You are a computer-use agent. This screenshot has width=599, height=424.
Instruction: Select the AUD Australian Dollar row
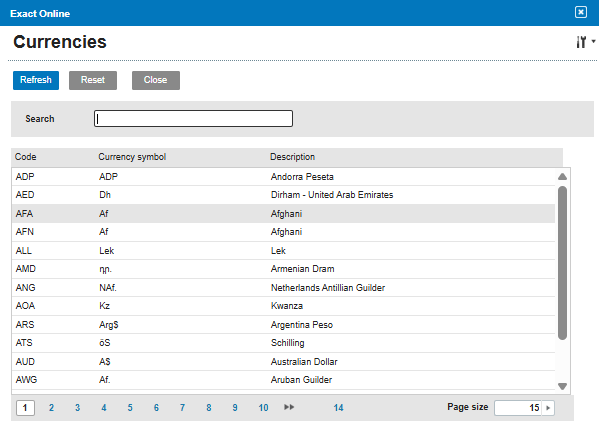coord(283,361)
